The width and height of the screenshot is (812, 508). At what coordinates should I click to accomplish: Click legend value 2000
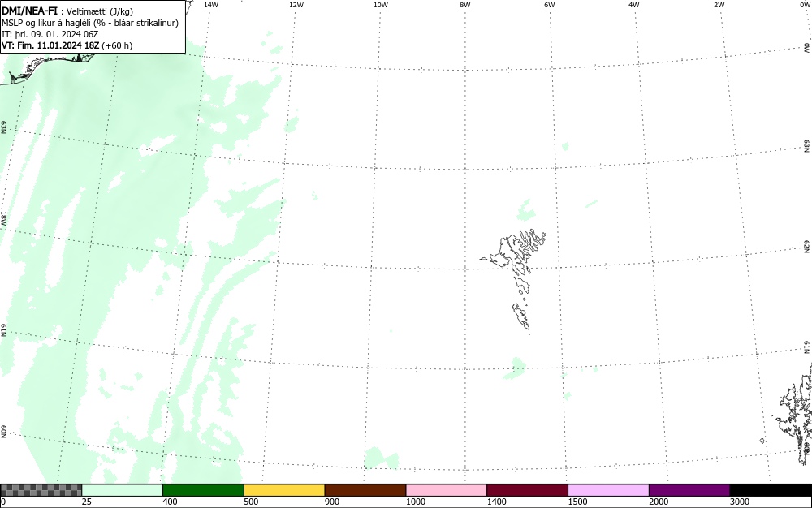[659, 502]
